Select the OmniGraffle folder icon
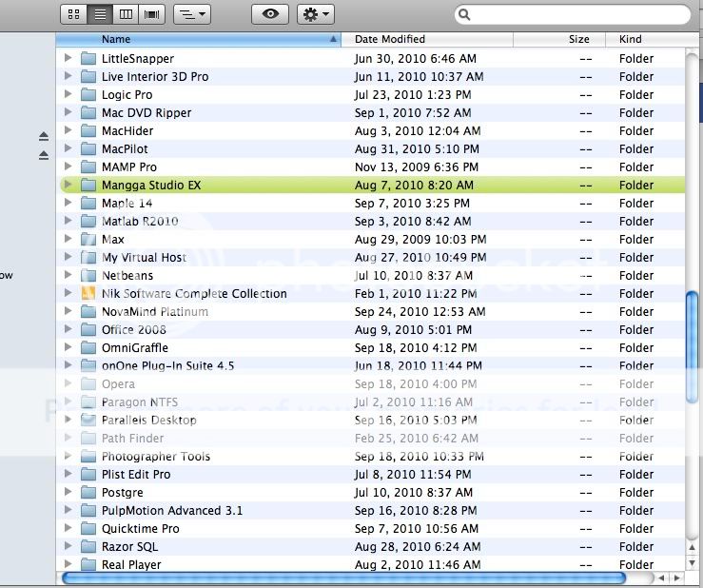 click(x=88, y=347)
